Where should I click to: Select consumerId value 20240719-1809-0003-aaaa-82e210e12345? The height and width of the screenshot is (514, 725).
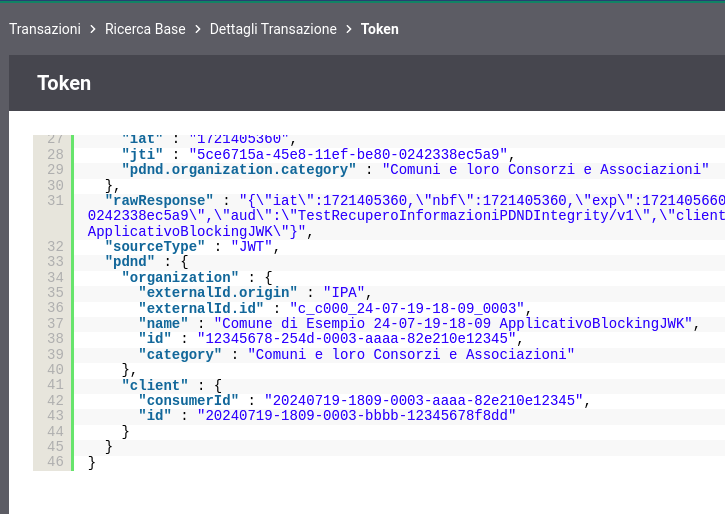point(424,400)
